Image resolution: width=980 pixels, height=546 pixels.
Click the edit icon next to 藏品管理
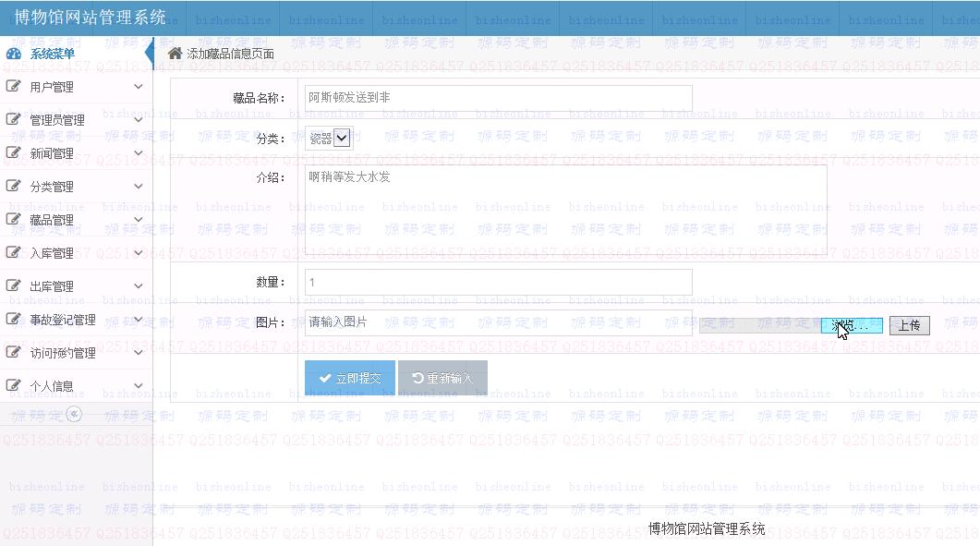point(13,219)
